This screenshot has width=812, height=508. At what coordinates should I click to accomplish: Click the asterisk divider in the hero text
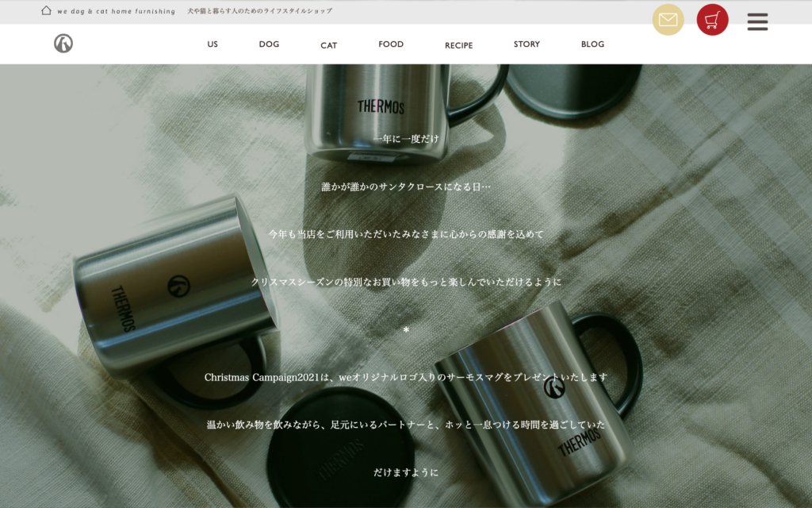point(406,330)
